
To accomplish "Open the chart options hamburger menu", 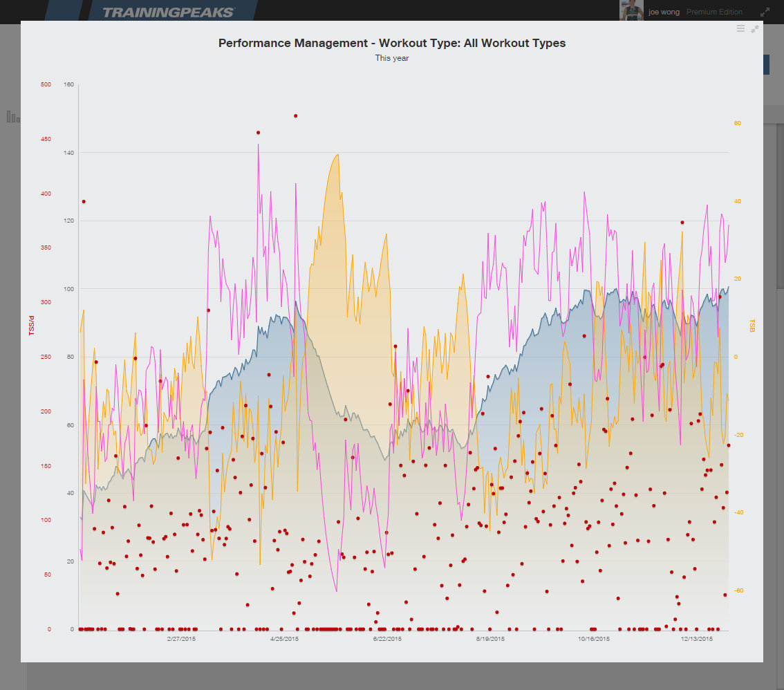I will tap(740, 29).
